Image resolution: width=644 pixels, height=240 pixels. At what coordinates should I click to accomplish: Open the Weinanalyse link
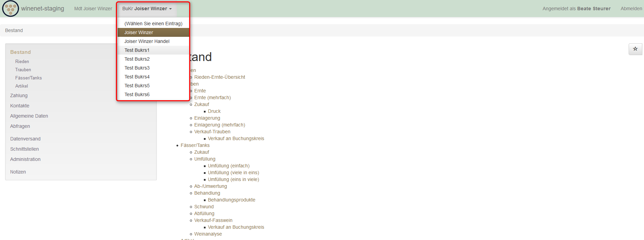pos(208,234)
